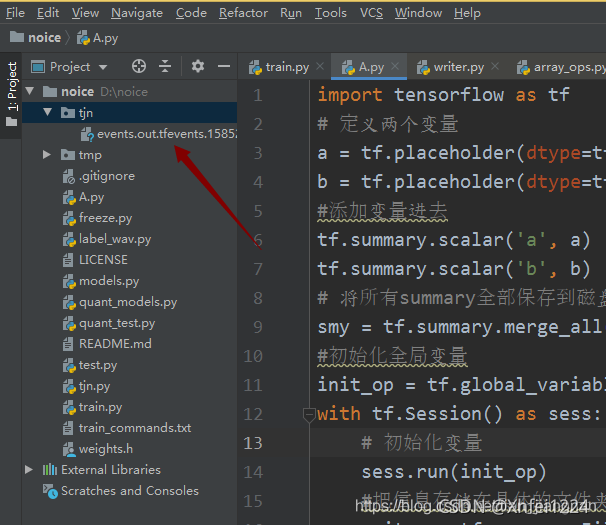This screenshot has width=606, height=525.
Task: Select freeze.py in the project tree
Action: pyautogui.click(x=97, y=218)
